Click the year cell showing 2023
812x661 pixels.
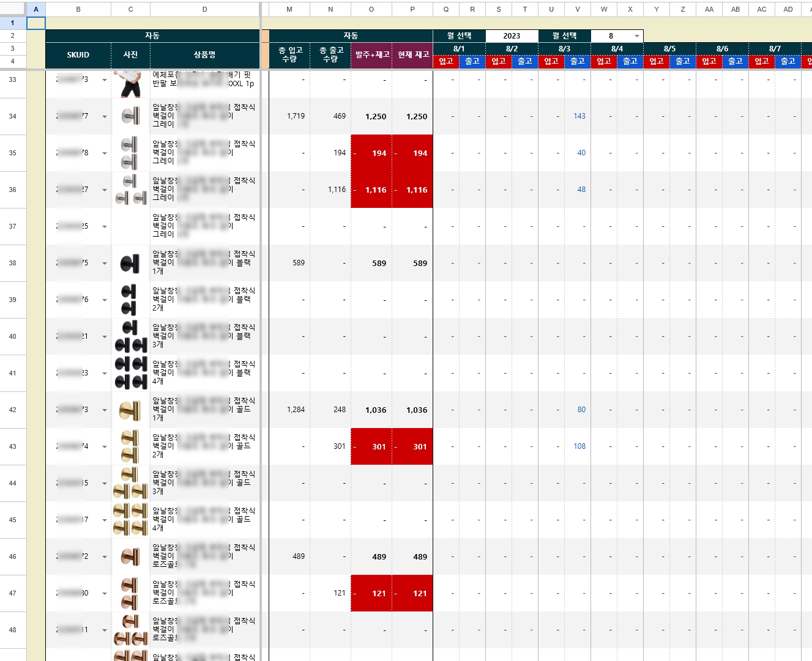(x=512, y=36)
